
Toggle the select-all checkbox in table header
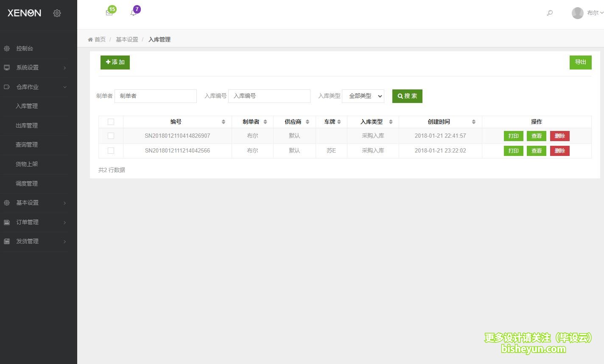(111, 122)
